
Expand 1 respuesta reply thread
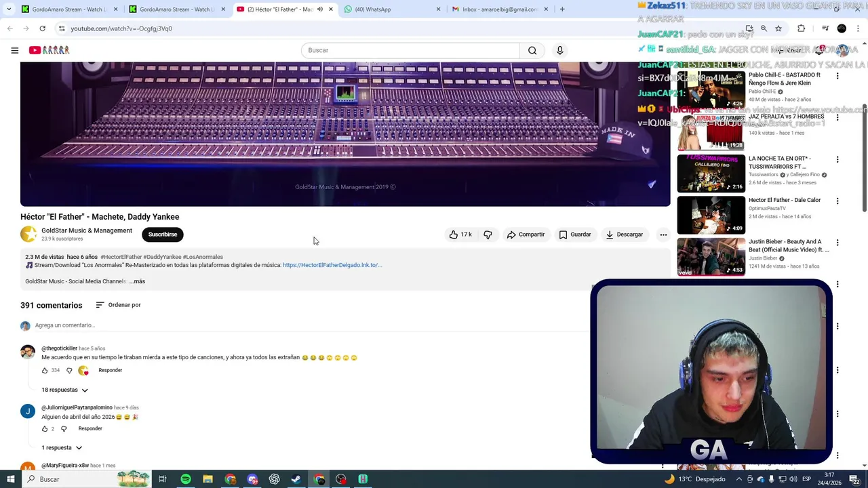pyautogui.click(x=62, y=447)
